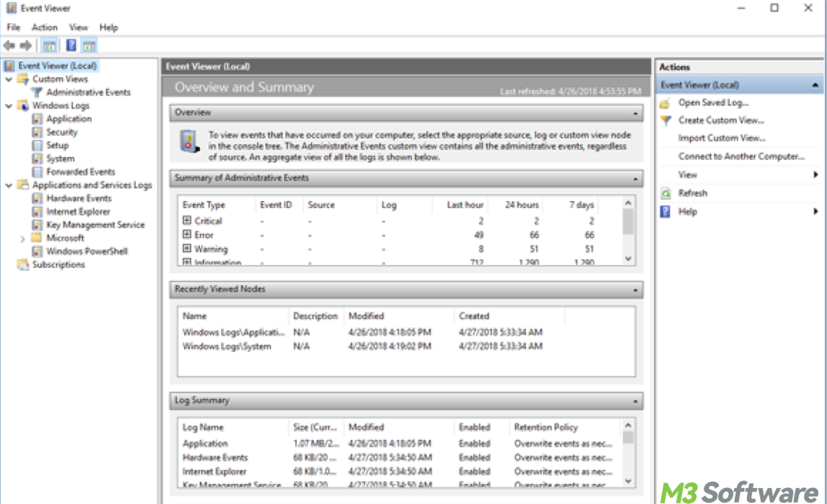Click the Microsoft folder icon in tree
Viewport: 827px width, 504px height.
click(x=38, y=238)
